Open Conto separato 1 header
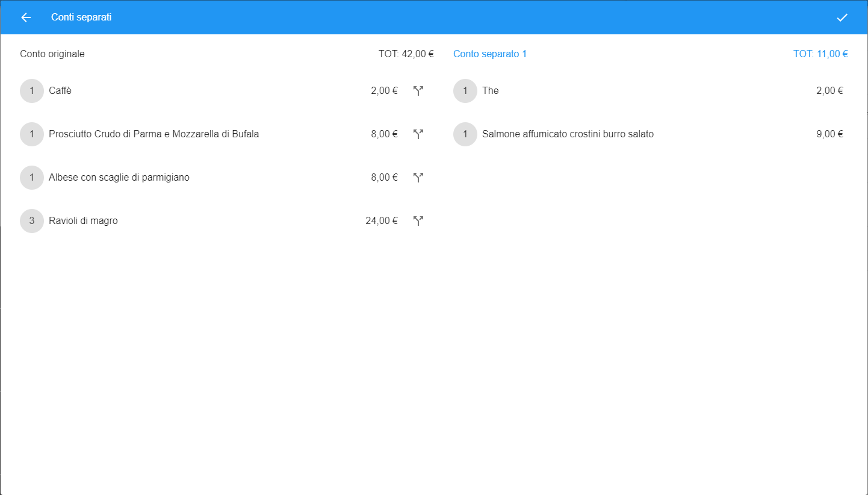This screenshot has width=868, height=495. (x=490, y=54)
